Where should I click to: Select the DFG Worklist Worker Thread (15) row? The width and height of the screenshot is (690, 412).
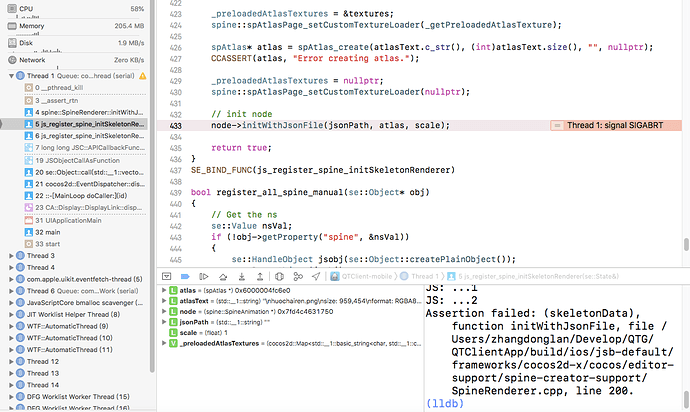pos(77,397)
